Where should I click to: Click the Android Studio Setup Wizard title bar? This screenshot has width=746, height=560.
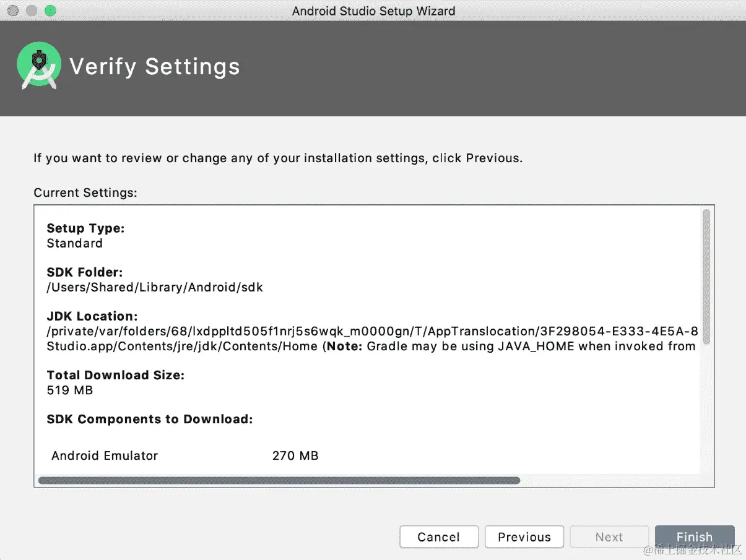[x=373, y=11]
